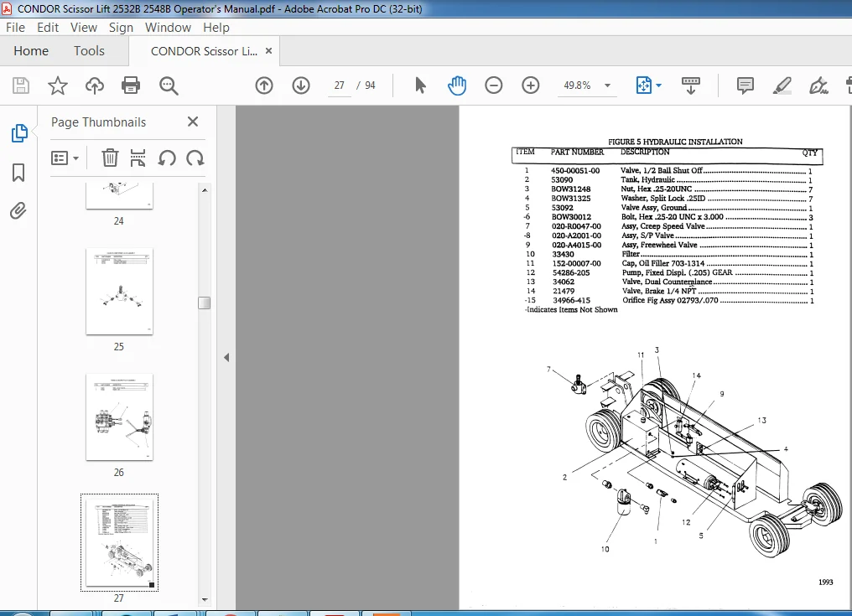The height and width of the screenshot is (616, 852).
Task: Open thumbnails options dropdown menu
Action: 65,158
